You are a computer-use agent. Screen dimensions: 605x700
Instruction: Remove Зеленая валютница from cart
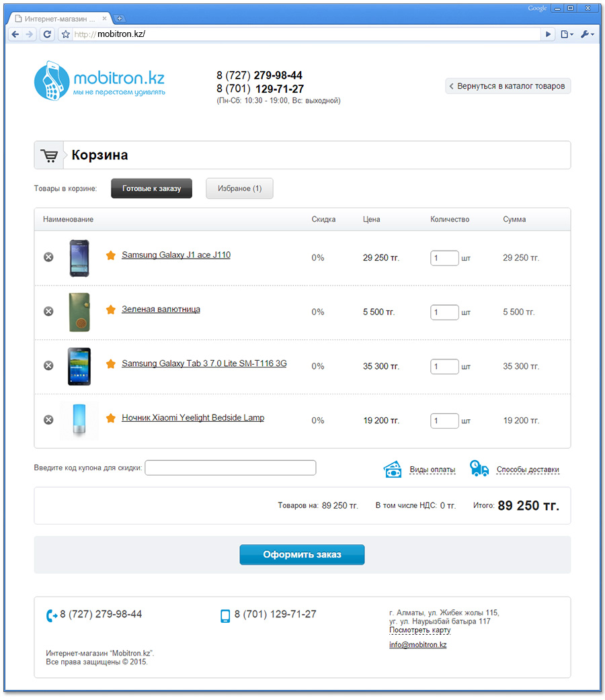pyautogui.click(x=48, y=311)
